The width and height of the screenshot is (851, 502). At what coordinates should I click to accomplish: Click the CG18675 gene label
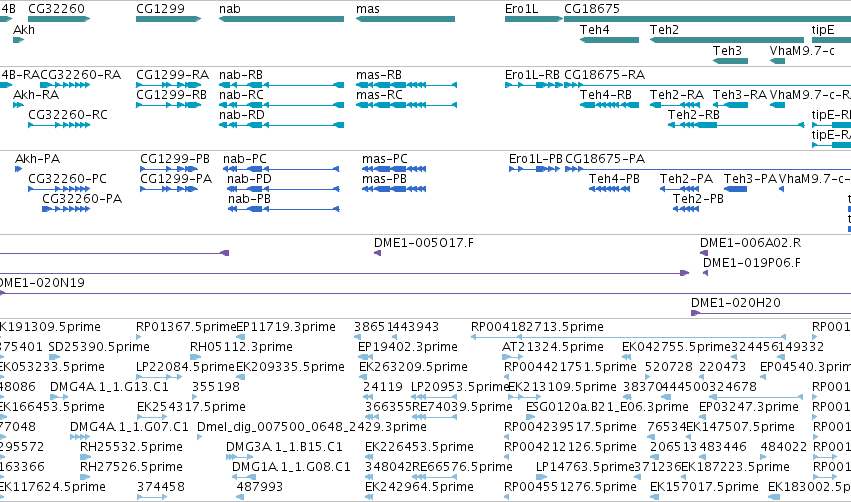click(x=592, y=9)
